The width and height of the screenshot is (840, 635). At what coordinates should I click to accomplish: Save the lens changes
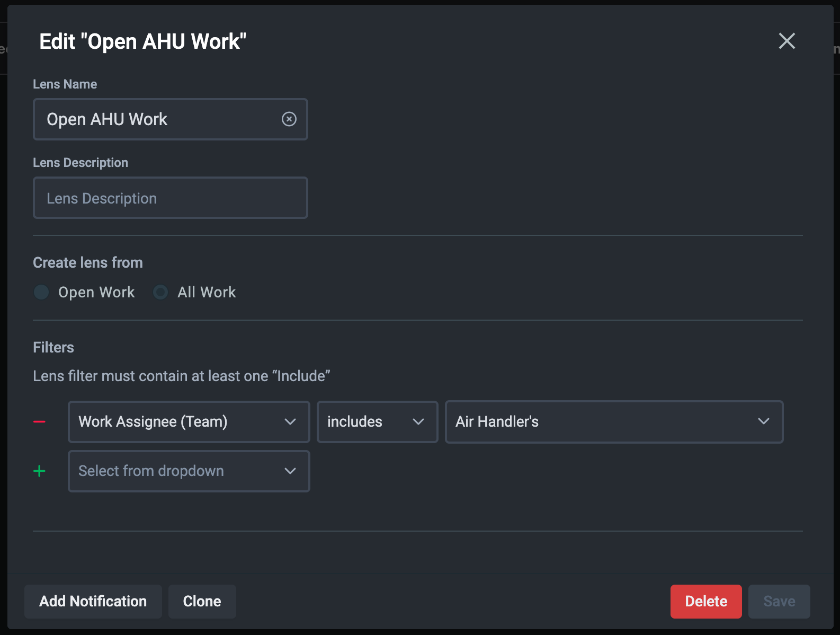point(779,601)
